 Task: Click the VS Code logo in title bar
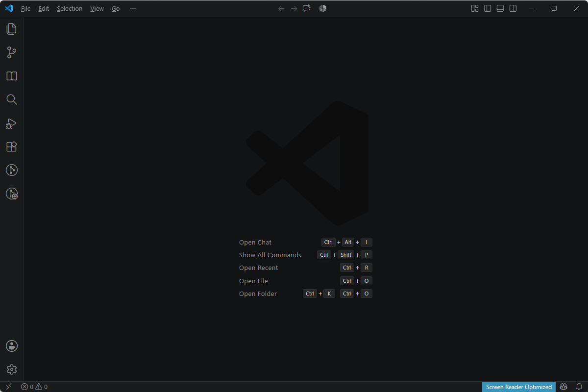[9, 8]
